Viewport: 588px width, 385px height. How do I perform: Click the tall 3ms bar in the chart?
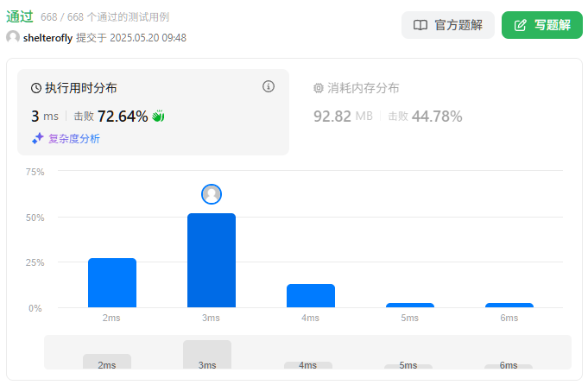[x=212, y=260]
